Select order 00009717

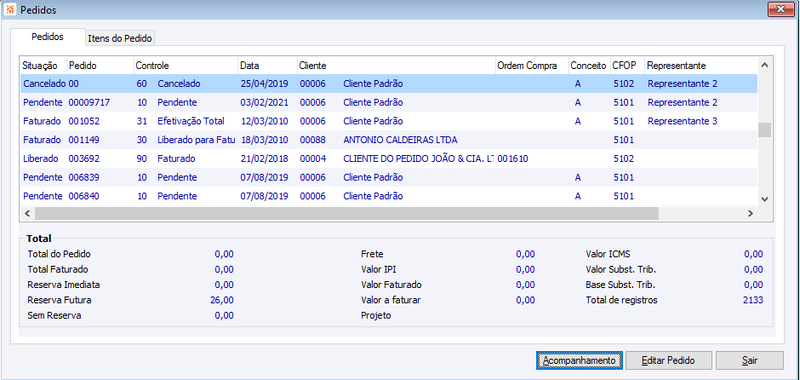389,103
